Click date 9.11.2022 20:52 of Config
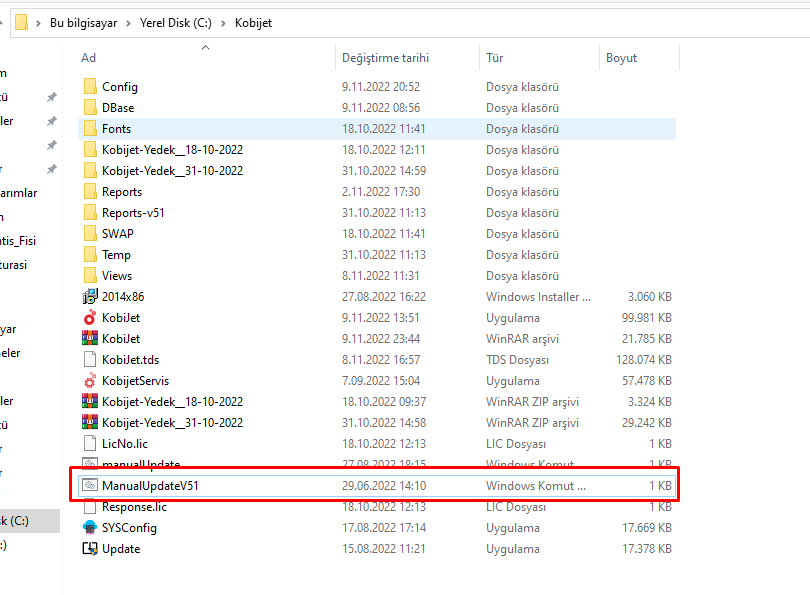 pyautogui.click(x=381, y=86)
